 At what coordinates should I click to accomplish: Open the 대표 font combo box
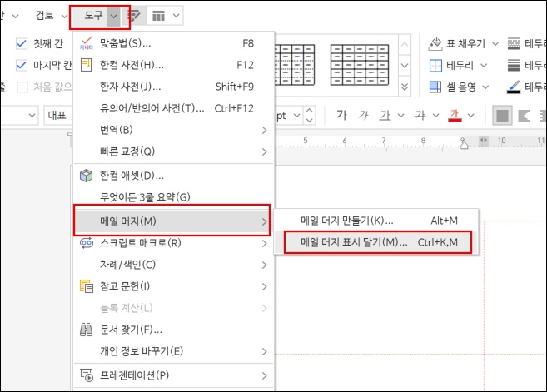58,115
